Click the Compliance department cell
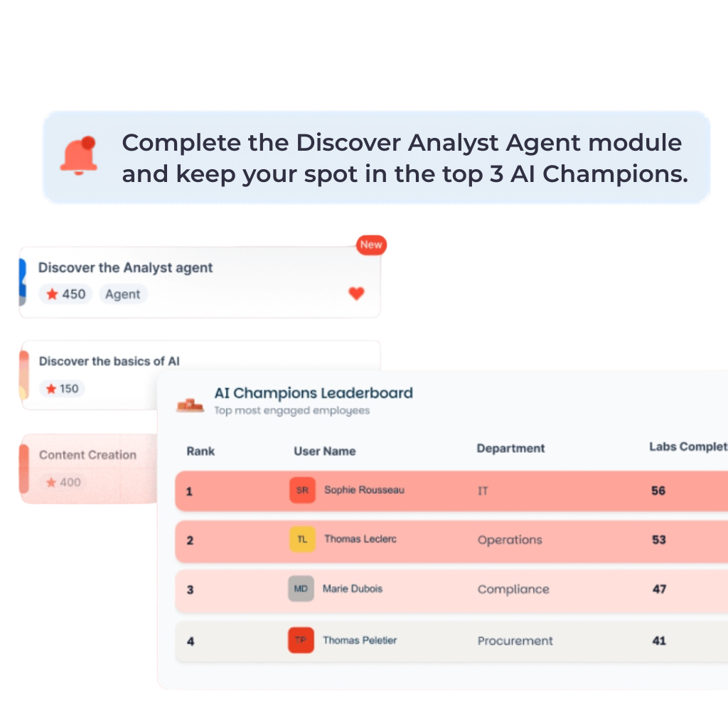Viewport: 728px width, 728px height. [513, 589]
